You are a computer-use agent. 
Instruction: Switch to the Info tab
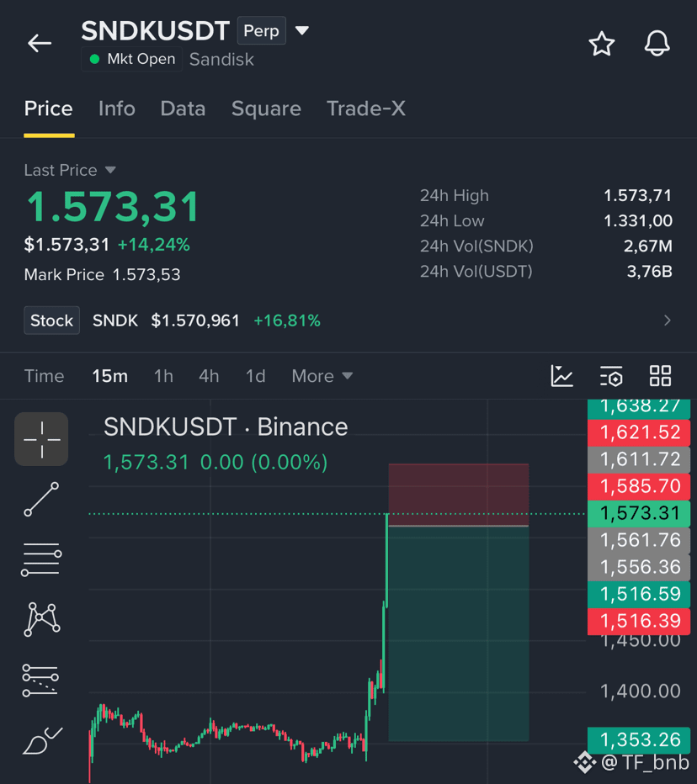point(116,109)
